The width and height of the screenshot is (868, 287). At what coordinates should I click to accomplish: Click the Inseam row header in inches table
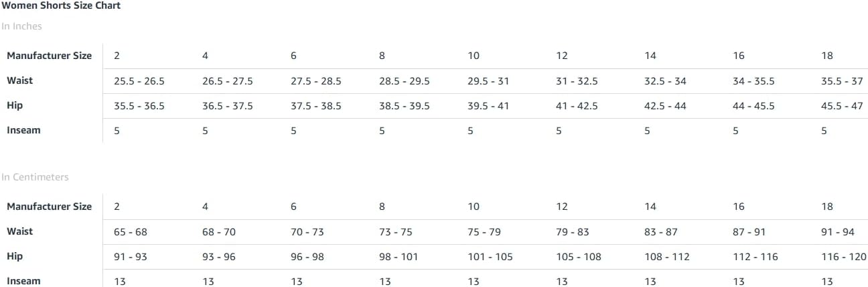click(23, 130)
